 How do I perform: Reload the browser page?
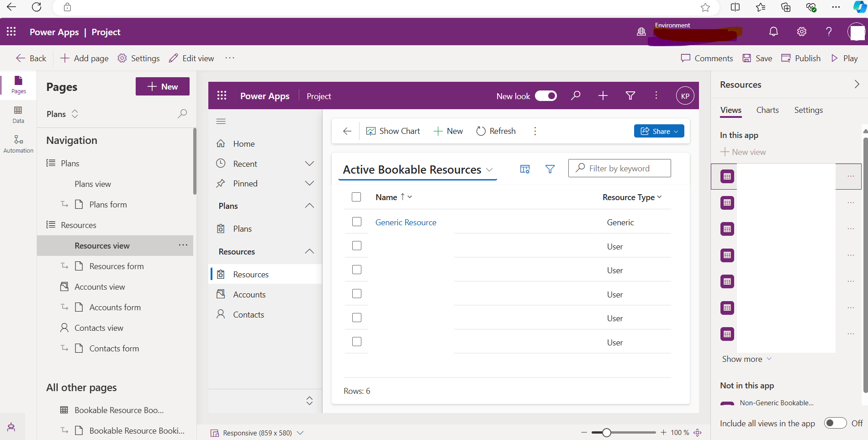(37, 7)
